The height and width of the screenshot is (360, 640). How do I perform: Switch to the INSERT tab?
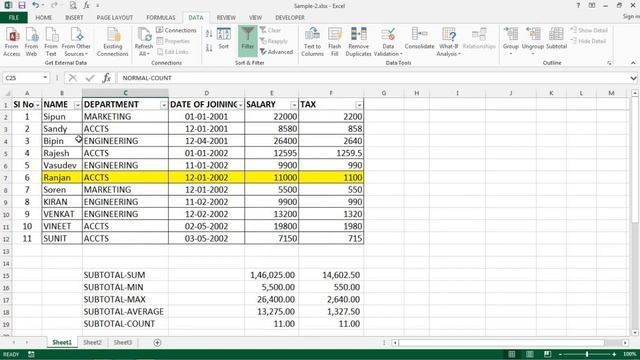[x=74, y=18]
